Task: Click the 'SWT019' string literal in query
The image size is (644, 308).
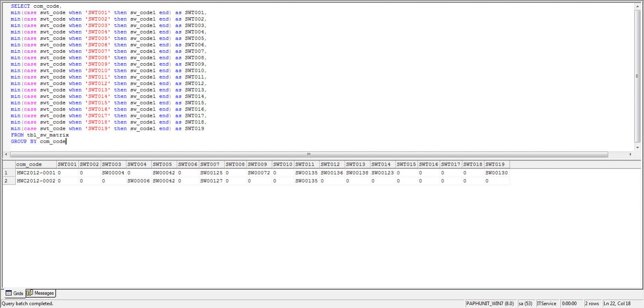Action: click(97, 129)
